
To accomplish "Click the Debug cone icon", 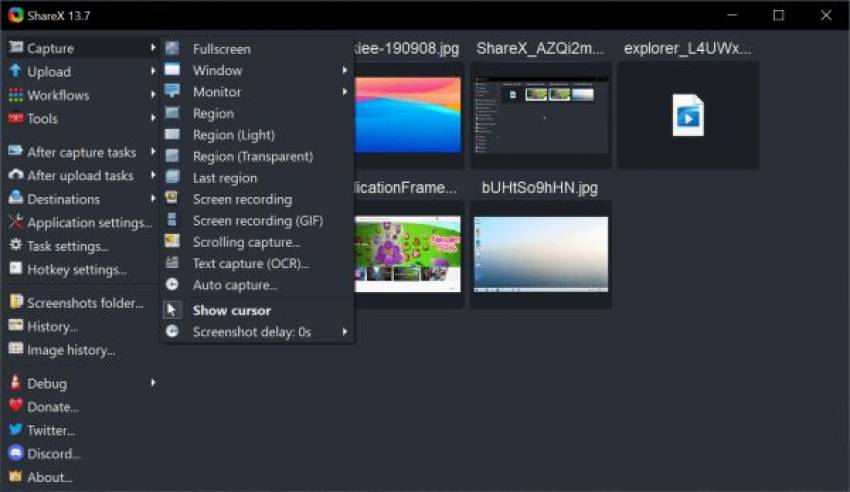I will (x=16, y=382).
